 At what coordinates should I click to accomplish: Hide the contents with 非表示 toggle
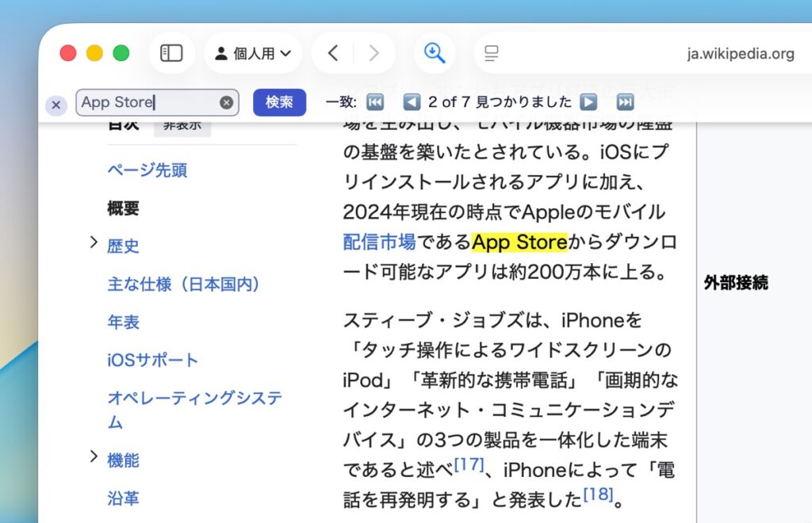182,125
